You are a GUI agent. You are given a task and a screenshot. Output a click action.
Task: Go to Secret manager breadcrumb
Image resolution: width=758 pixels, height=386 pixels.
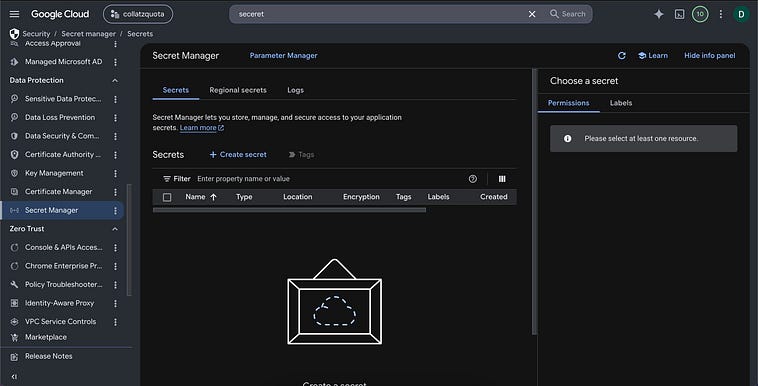tap(88, 34)
